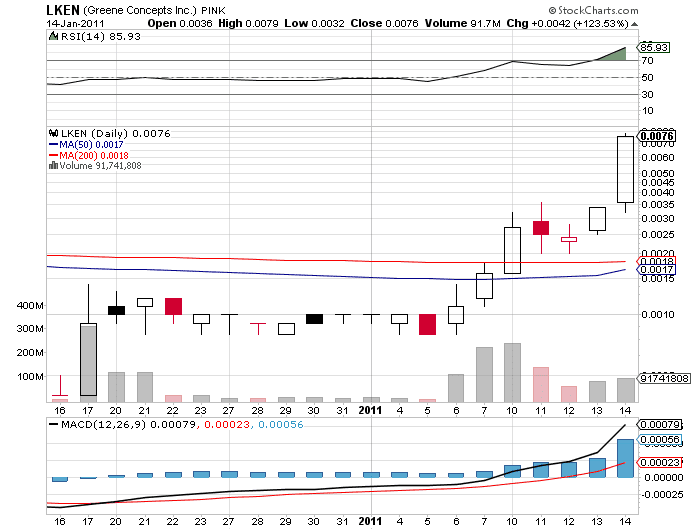The image size is (700, 530).
Task: Click the Jan 10 volume bar
Action: tap(512, 372)
